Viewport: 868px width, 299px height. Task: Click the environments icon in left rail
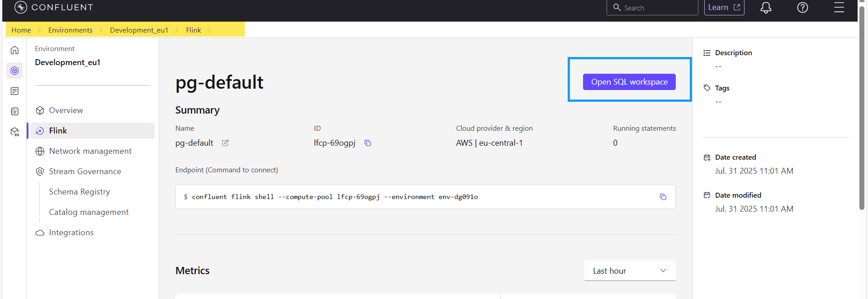click(x=14, y=71)
